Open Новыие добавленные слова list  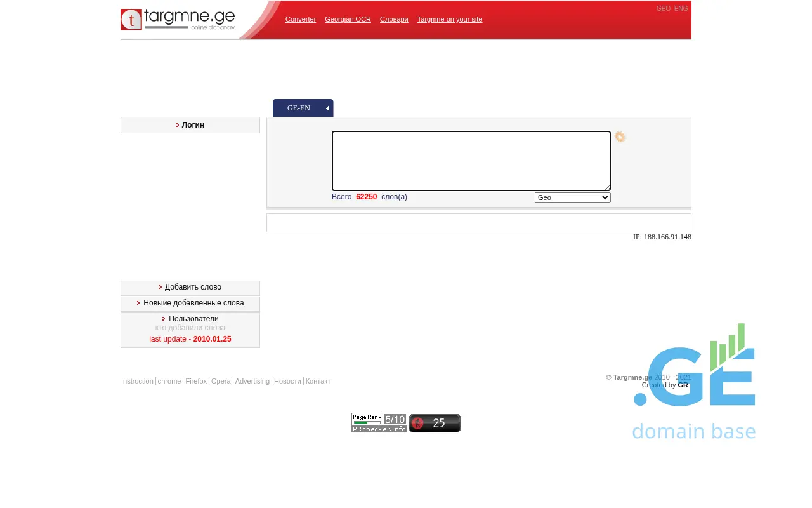tap(193, 303)
